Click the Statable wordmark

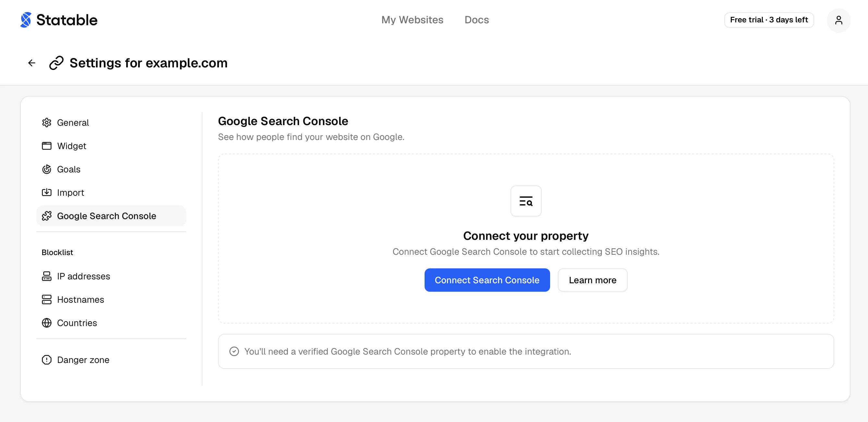(67, 20)
